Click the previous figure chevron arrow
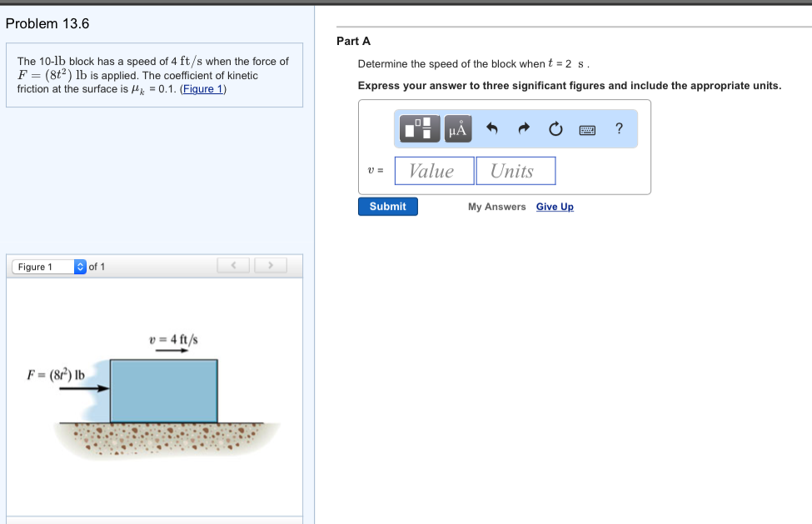The image size is (812, 524). [x=233, y=265]
